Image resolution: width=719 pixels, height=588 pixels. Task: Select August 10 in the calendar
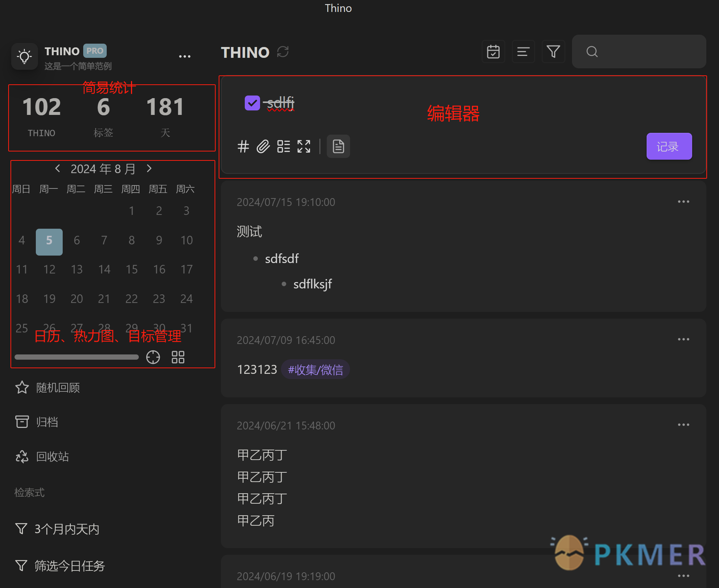[187, 240]
